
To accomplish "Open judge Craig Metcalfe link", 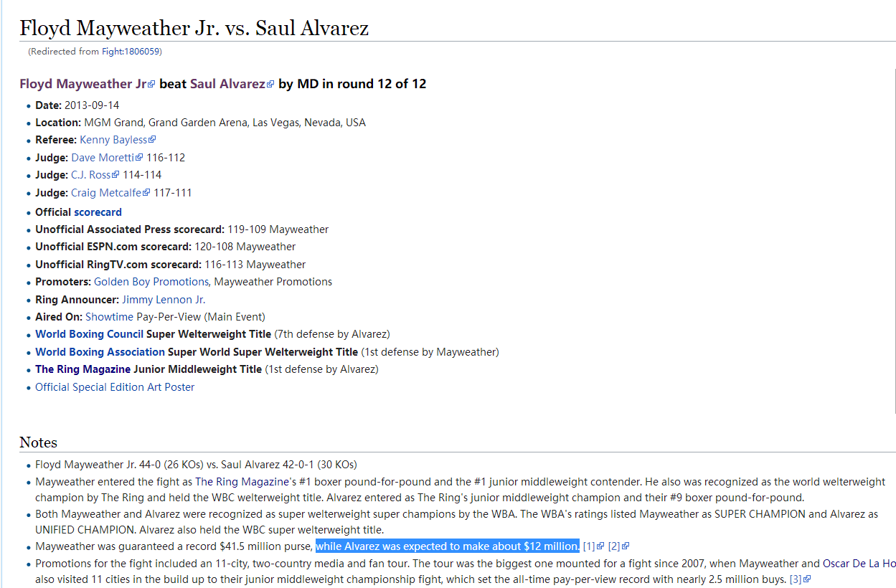I will pyautogui.click(x=106, y=193).
